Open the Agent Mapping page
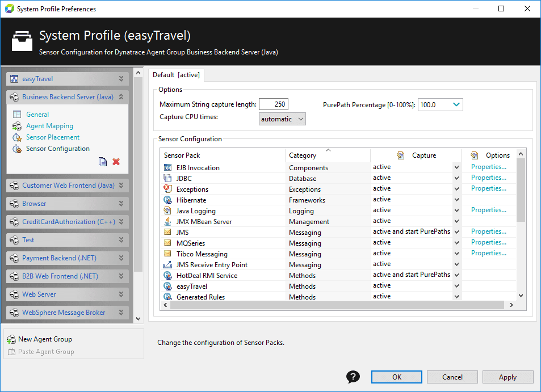 [x=50, y=126]
